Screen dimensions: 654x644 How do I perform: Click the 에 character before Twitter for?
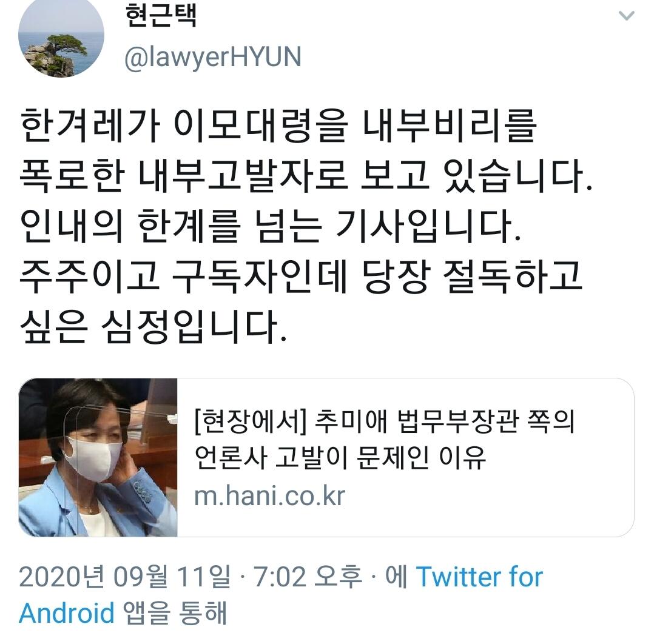tap(396, 577)
